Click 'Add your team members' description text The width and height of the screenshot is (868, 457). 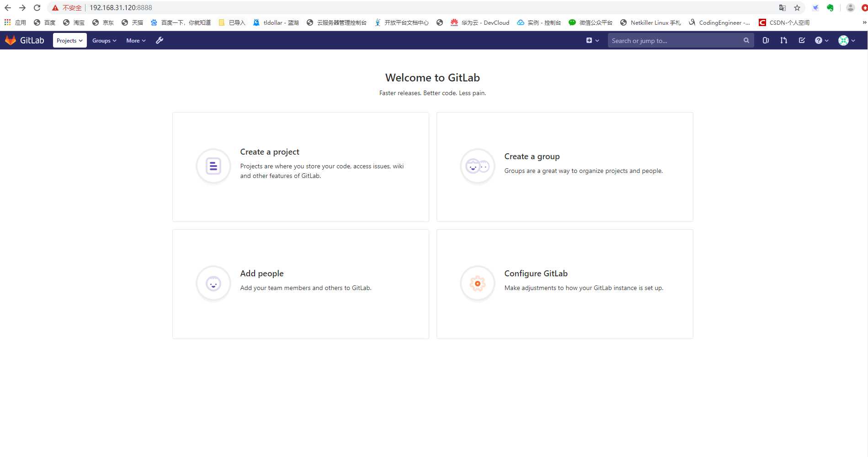click(306, 288)
